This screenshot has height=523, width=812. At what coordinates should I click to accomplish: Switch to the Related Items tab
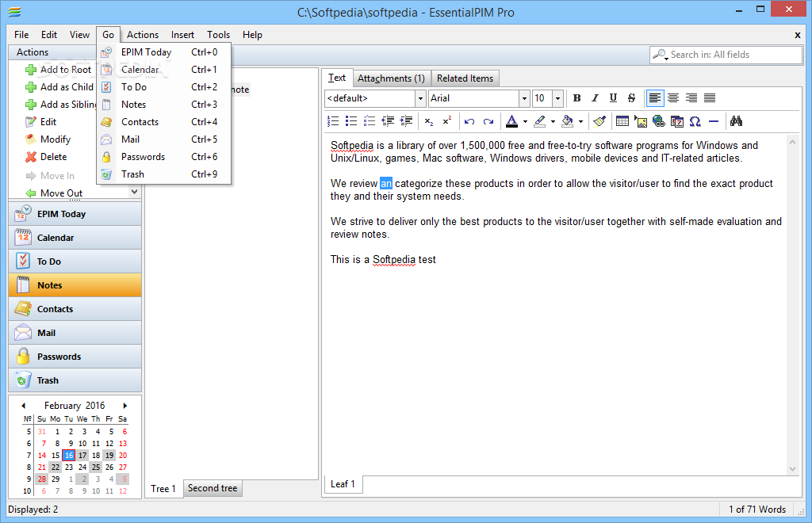tap(465, 78)
